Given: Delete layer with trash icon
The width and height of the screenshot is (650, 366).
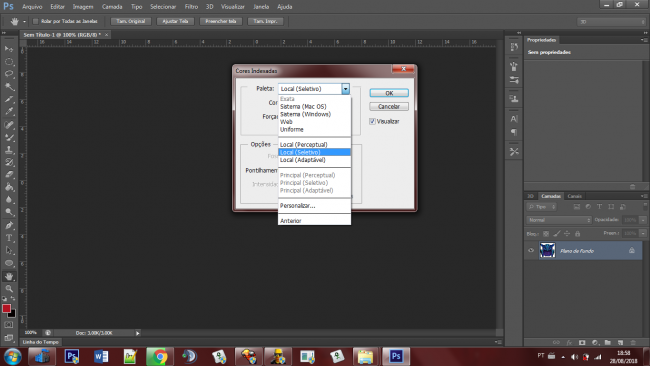Looking at the screenshot, I should [x=633, y=342].
